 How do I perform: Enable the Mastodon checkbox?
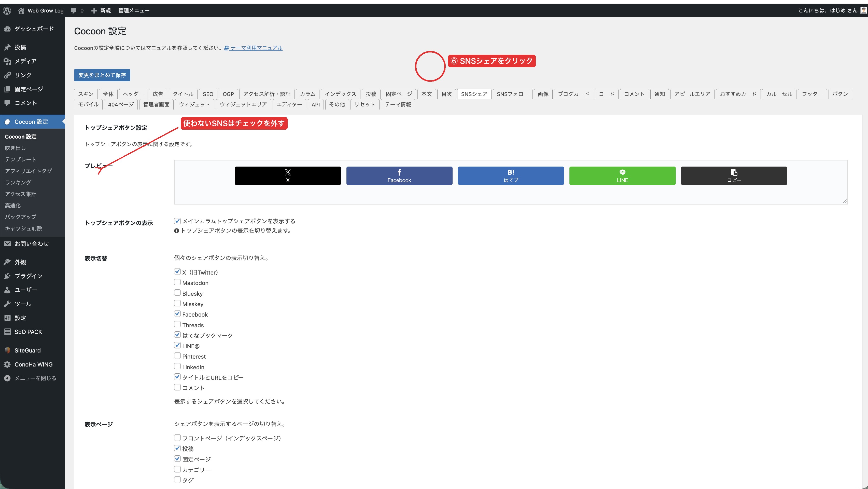[x=177, y=282]
